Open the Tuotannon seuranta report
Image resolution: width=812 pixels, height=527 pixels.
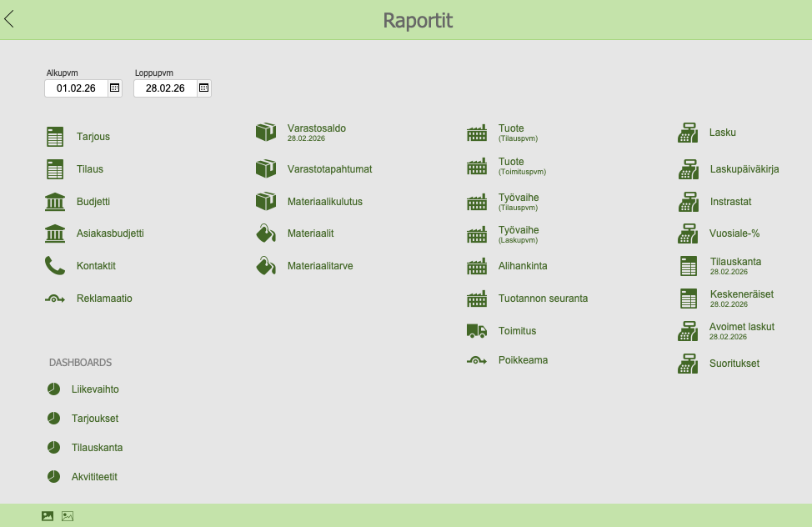pyautogui.click(x=543, y=299)
